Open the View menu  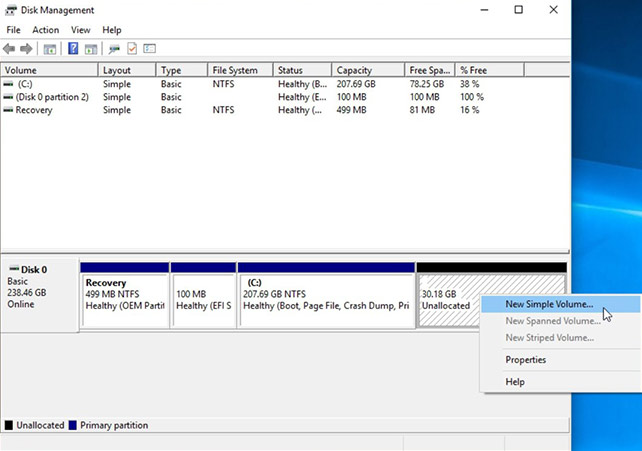(x=81, y=30)
